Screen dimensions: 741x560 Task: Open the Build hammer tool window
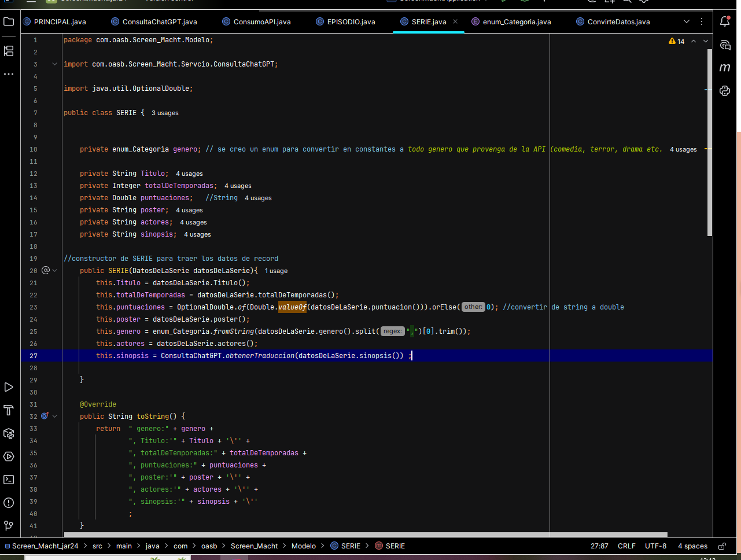pos(9,410)
